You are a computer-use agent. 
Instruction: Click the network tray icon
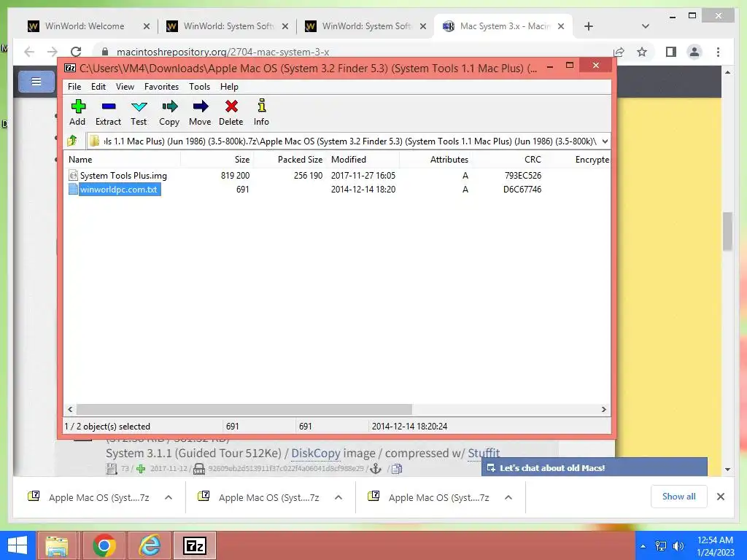661,545
